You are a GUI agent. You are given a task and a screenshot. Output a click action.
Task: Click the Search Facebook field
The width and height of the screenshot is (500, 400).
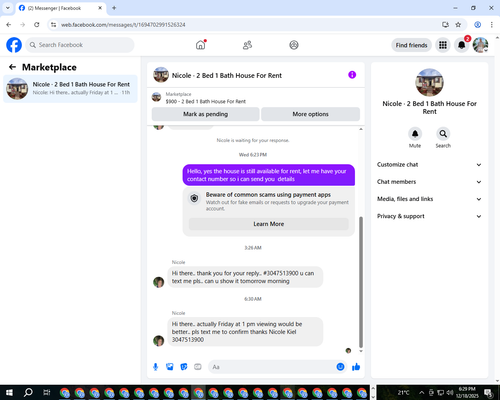tap(80, 45)
